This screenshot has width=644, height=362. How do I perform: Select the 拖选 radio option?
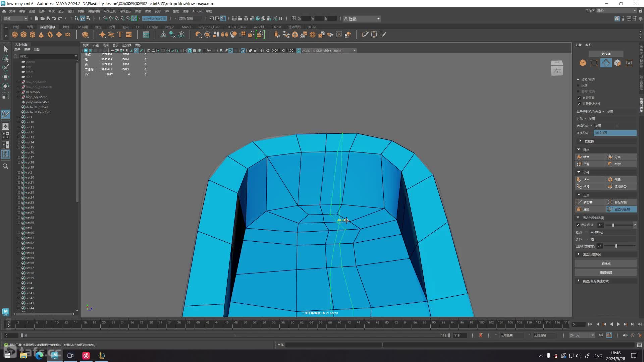[x=578, y=85]
